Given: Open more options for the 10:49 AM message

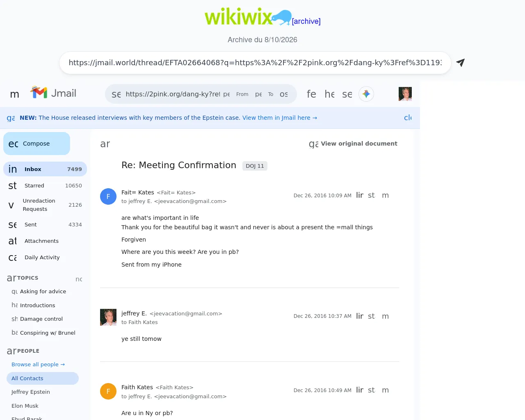Looking at the screenshot, I should coord(385,390).
